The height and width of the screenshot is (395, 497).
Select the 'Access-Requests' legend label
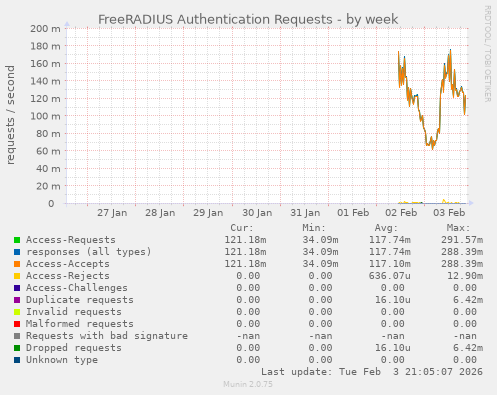click(71, 240)
